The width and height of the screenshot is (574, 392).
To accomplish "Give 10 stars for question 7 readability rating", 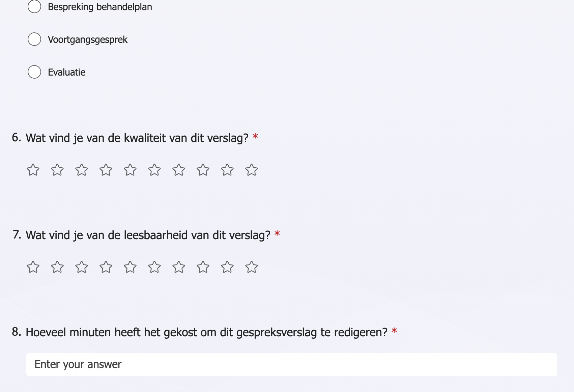I will (251, 267).
